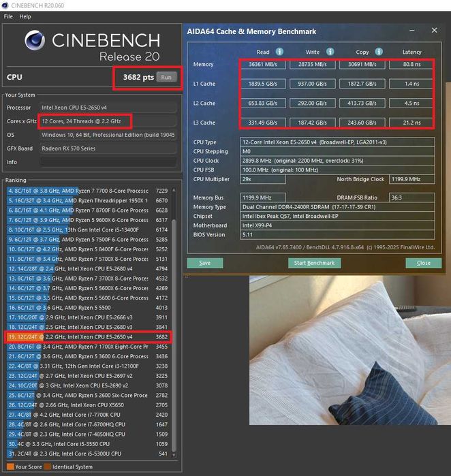The width and height of the screenshot is (451, 476).
Task: Click the Cinebench logo sphere icon
Action: [x=35, y=40]
